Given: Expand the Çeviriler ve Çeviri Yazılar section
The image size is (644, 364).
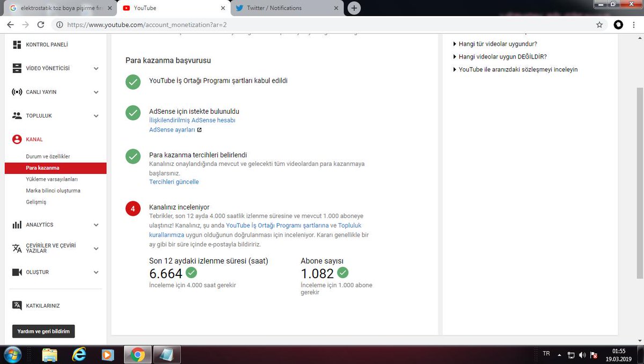Looking at the screenshot, I should pos(96,249).
